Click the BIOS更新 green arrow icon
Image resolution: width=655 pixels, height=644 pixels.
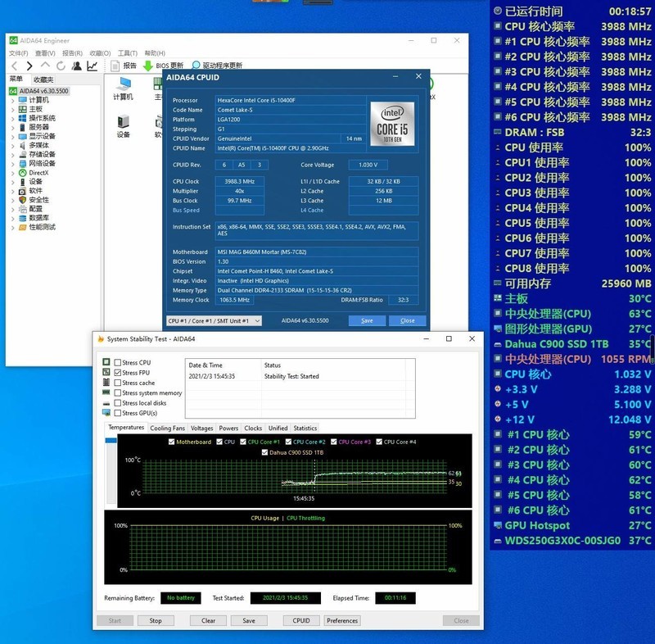coord(147,65)
